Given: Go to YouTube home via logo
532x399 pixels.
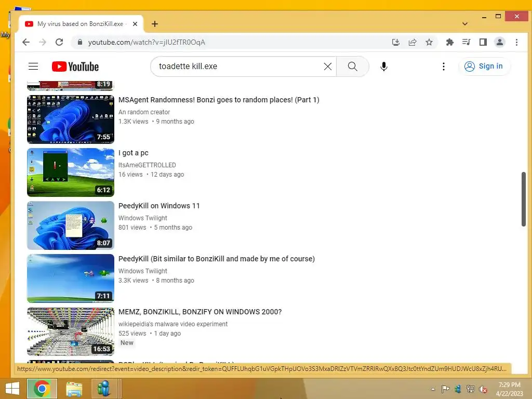Looking at the screenshot, I should (x=75, y=66).
